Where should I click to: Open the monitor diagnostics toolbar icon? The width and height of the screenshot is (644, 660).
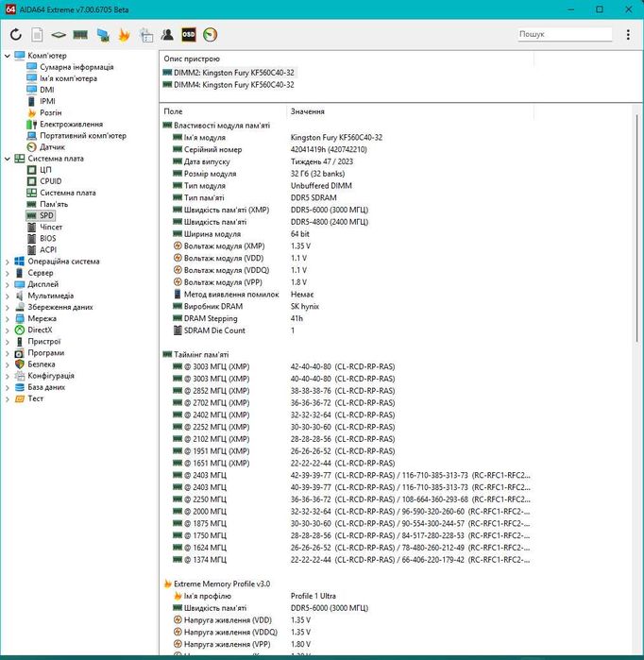[146, 35]
